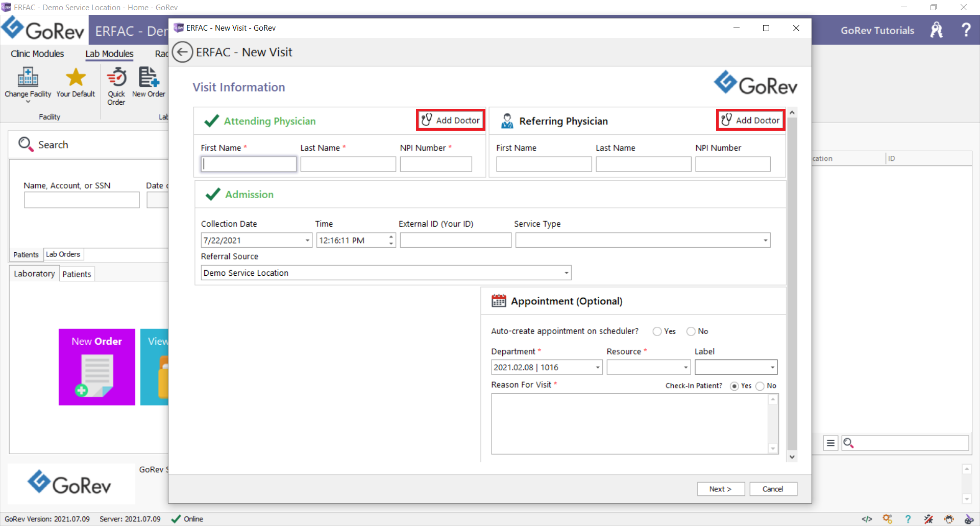Viewport: 980px width, 526px height.
Task: Expand Change Facility chevron below icon
Action: (x=28, y=102)
